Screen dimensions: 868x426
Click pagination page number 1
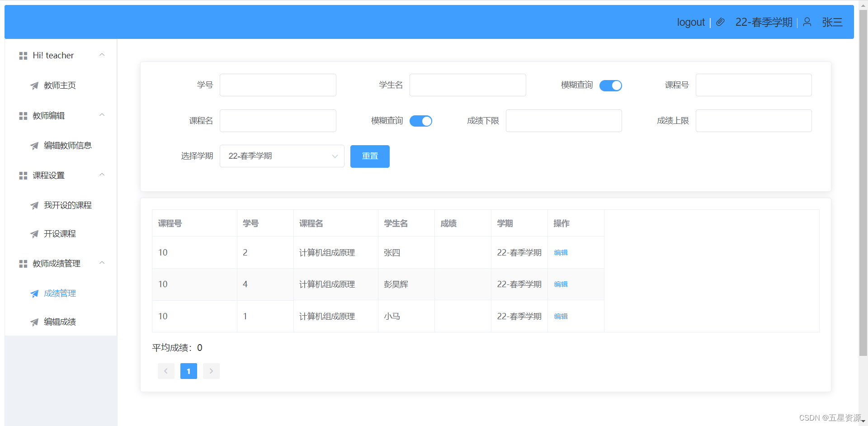click(189, 371)
